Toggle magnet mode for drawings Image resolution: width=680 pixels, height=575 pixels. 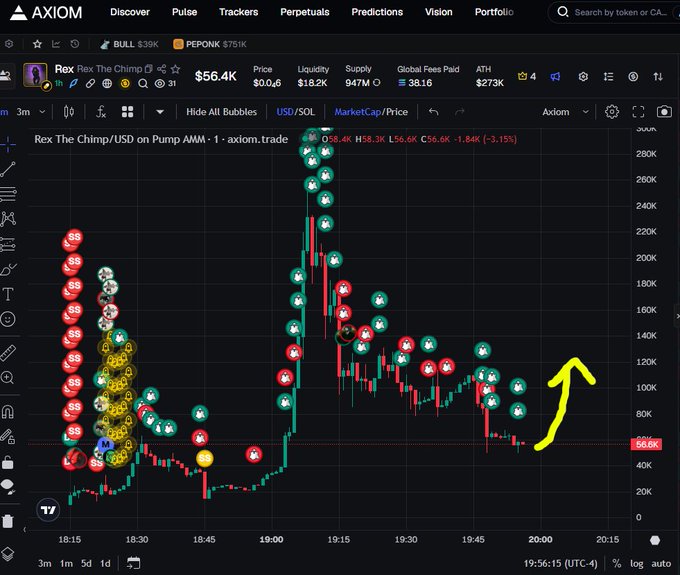click(x=8, y=411)
